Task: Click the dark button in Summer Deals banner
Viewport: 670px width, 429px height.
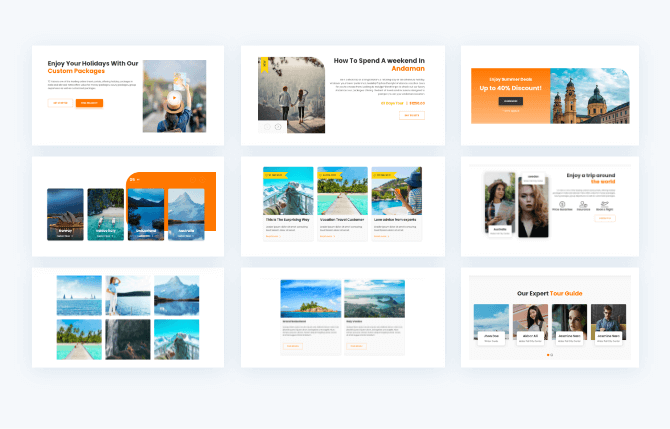Action: click(510, 101)
